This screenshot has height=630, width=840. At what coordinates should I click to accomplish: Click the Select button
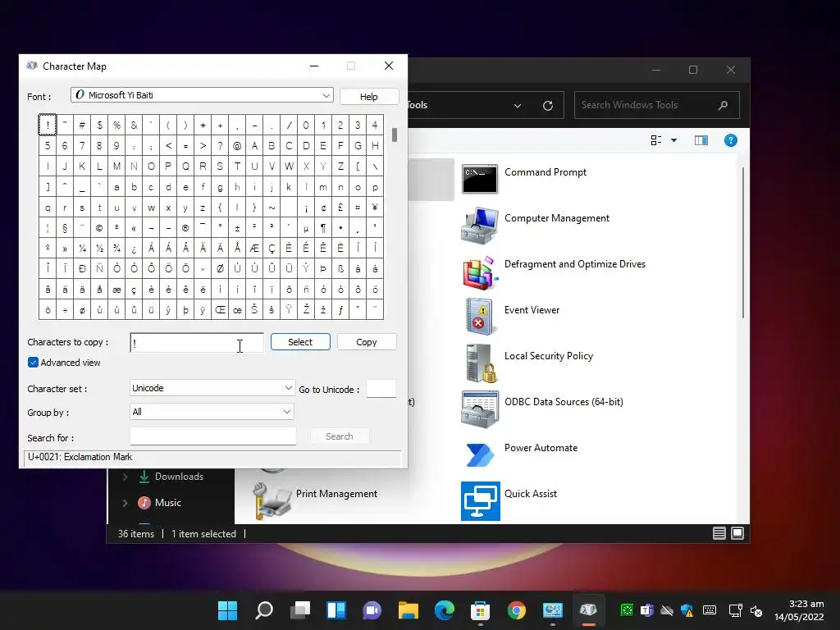(x=300, y=342)
